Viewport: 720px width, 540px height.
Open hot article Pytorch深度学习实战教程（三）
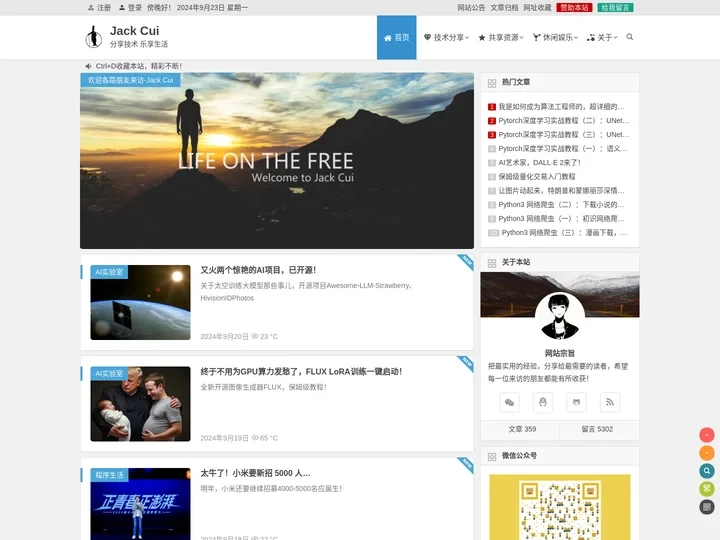coord(564,135)
